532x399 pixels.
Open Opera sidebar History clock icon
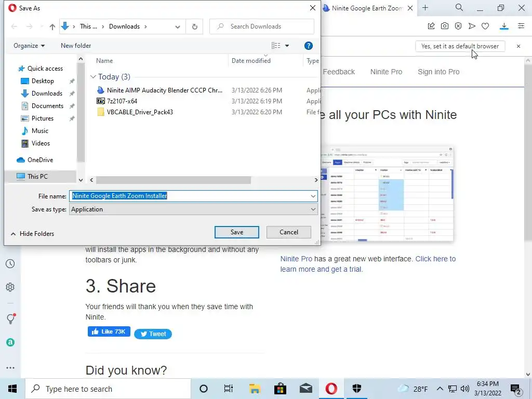(x=10, y=263)
